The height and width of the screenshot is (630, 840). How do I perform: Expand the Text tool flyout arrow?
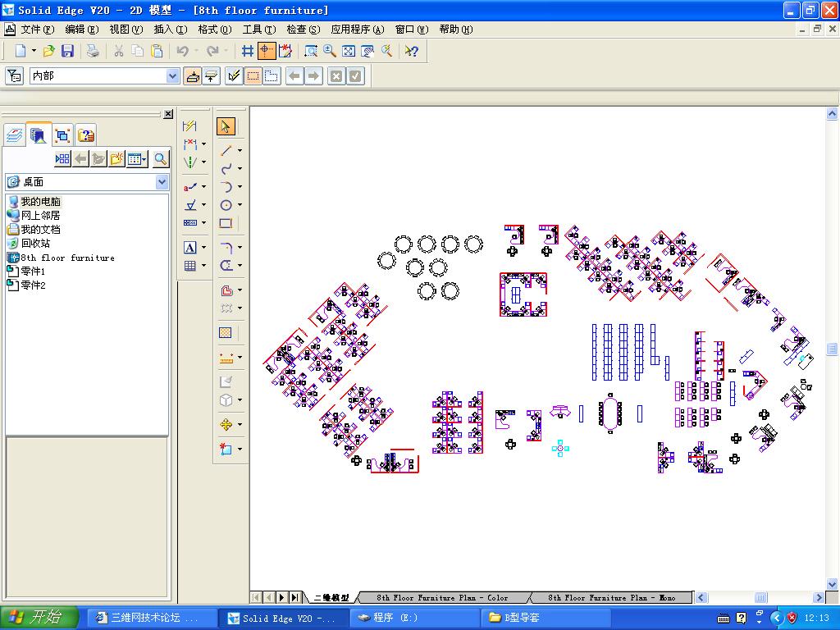(x=203, y=248)
